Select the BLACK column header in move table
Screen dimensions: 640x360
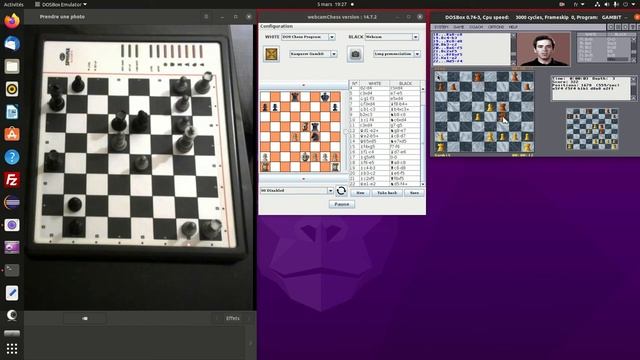tap(405, 83)
